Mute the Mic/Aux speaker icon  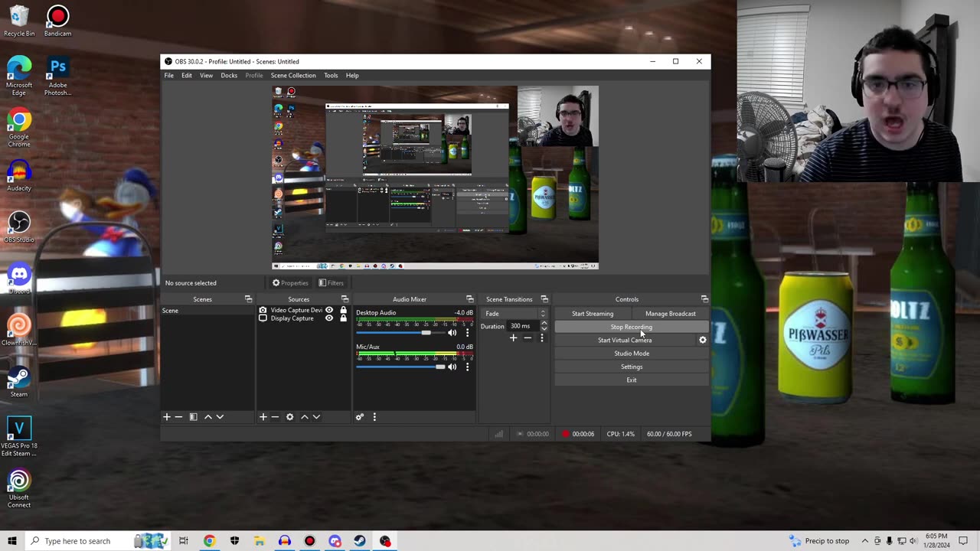(452, 367)
